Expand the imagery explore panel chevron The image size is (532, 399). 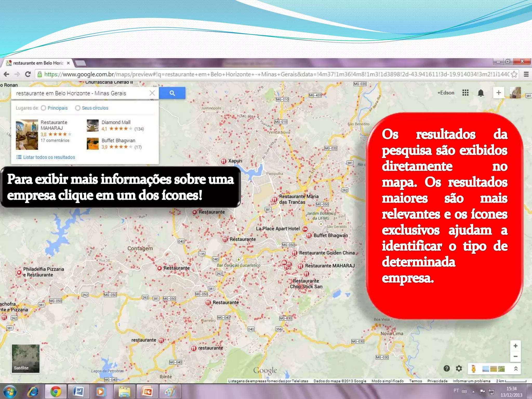coord(516,368)
